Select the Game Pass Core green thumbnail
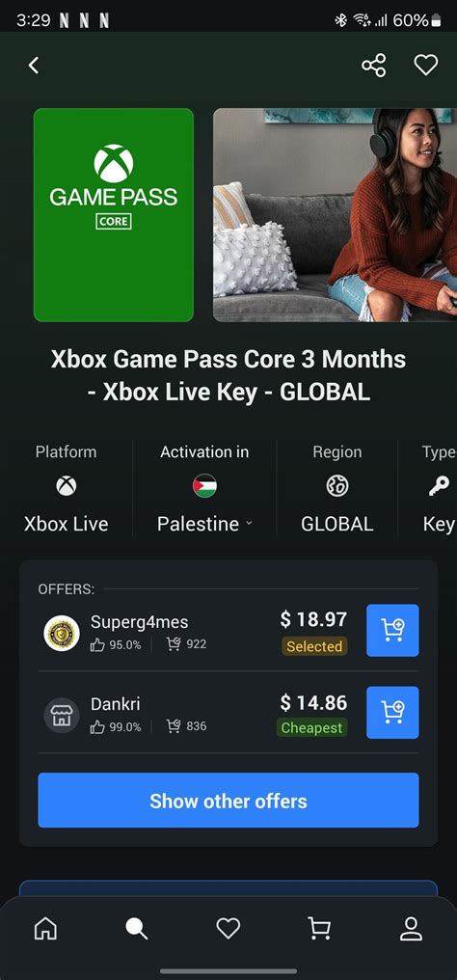This screenshot has width=457, height=980. pyautogui.click(x=114, y=215)
